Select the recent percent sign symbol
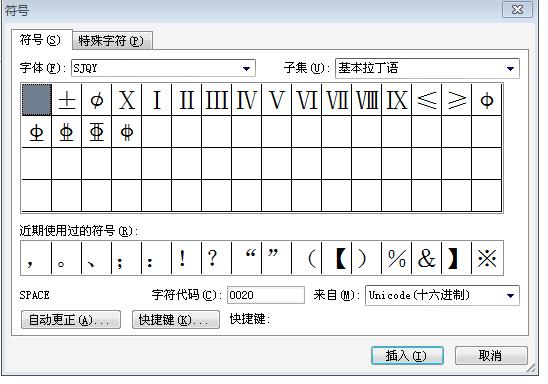Viewport: 548px width, 384px height. click(x=397, y=258)
